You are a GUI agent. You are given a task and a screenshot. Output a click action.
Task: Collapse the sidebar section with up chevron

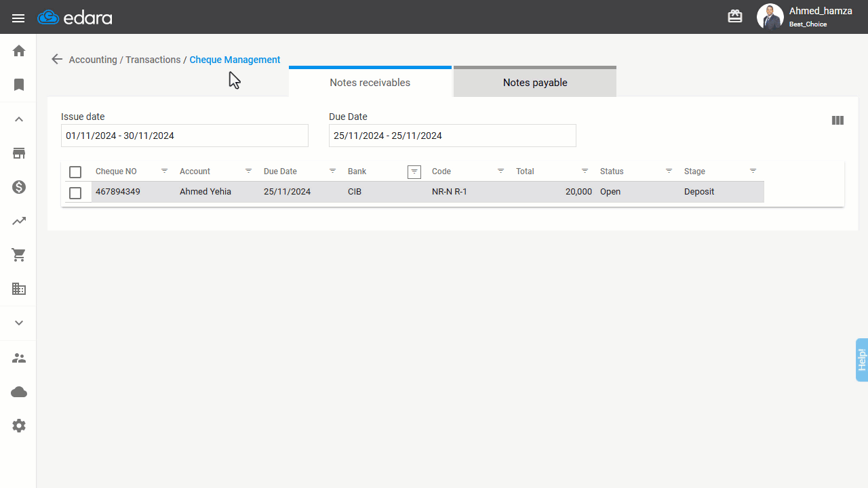(x=19, y=119)
